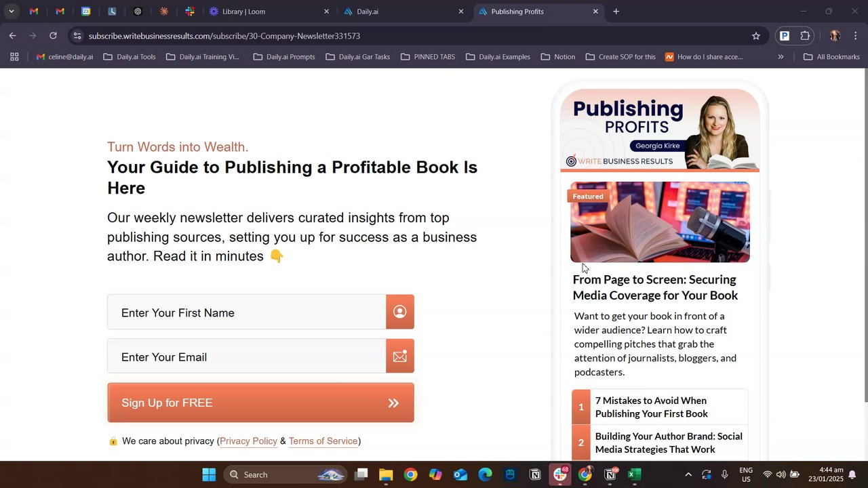Open the Extensions puzzle icon
Viewport: 868px width, 488px height.
click(x=806, y=36)
